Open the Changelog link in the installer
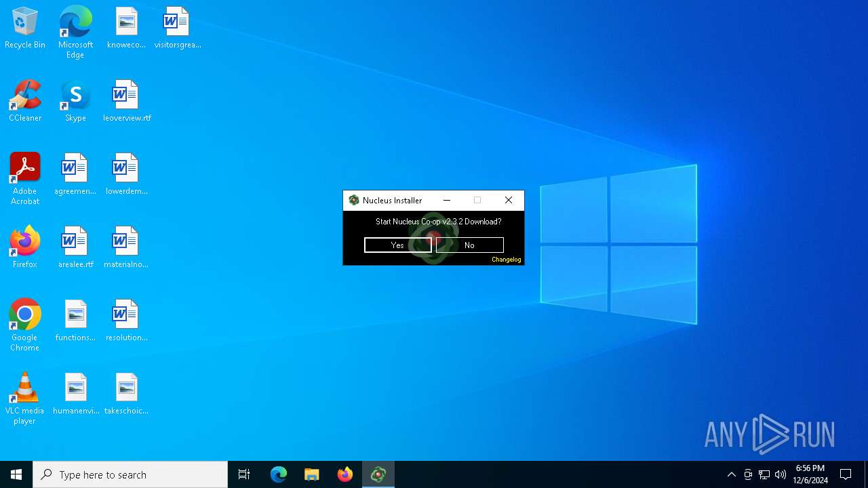Screen dimensions: 868x488 click(506, 260)
